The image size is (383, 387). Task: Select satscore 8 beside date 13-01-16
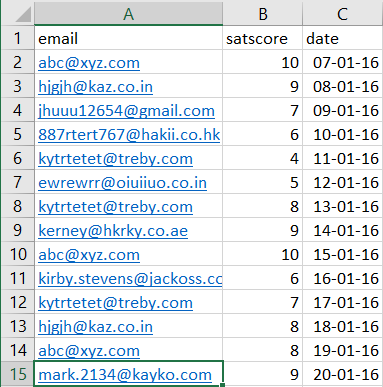[x=263, y=206]
